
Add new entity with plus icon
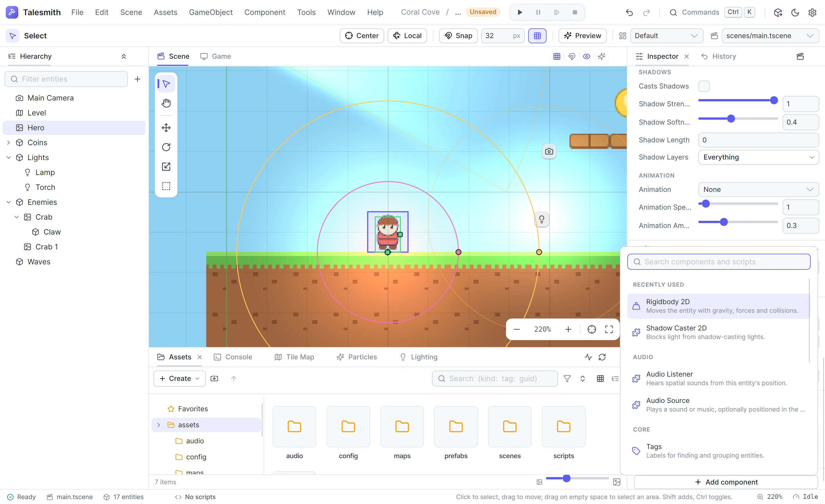tap(137, 79)
